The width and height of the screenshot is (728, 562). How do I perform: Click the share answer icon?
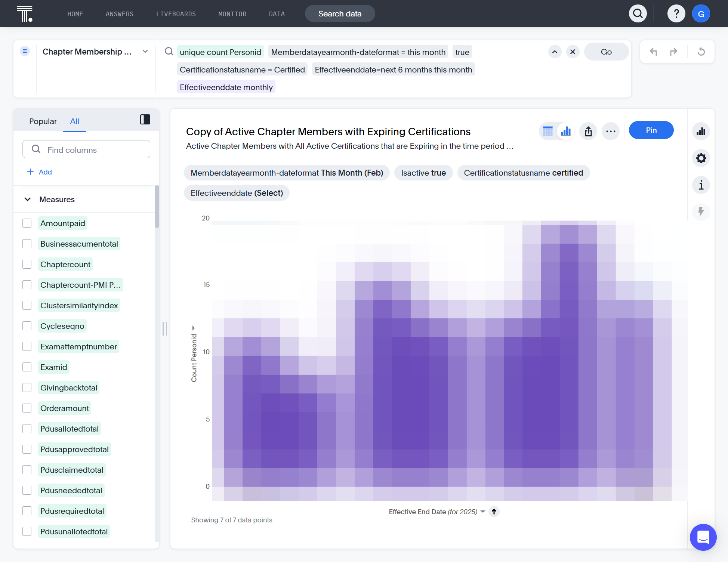588,131
